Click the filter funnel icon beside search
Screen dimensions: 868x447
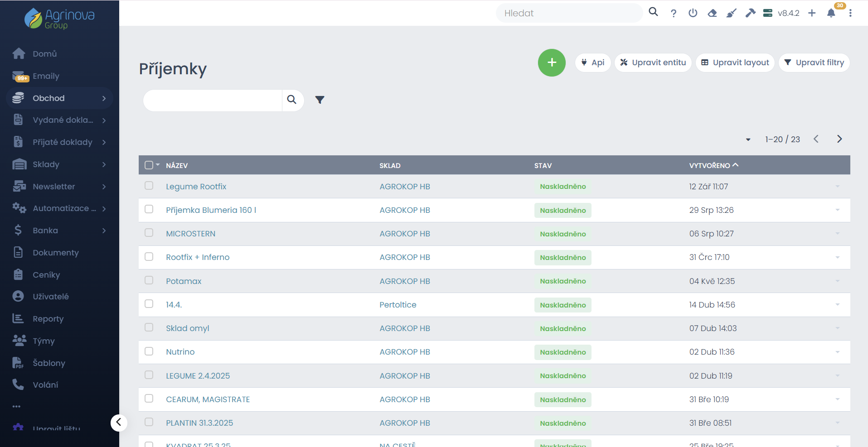320,100
